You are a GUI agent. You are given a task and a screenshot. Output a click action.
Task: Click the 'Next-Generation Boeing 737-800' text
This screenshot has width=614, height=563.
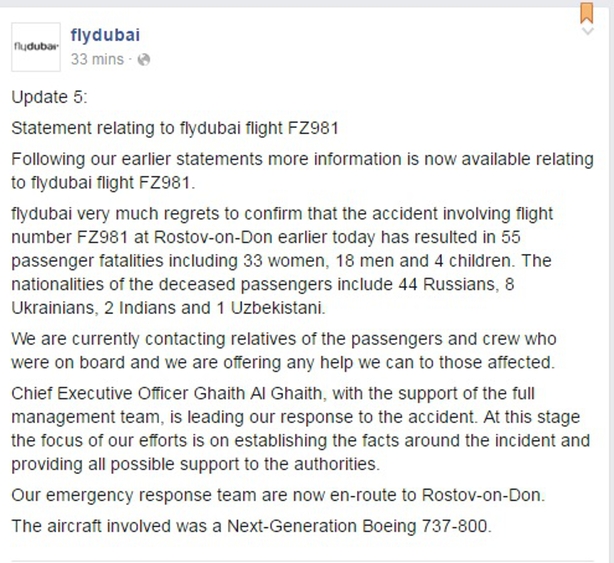357,526
